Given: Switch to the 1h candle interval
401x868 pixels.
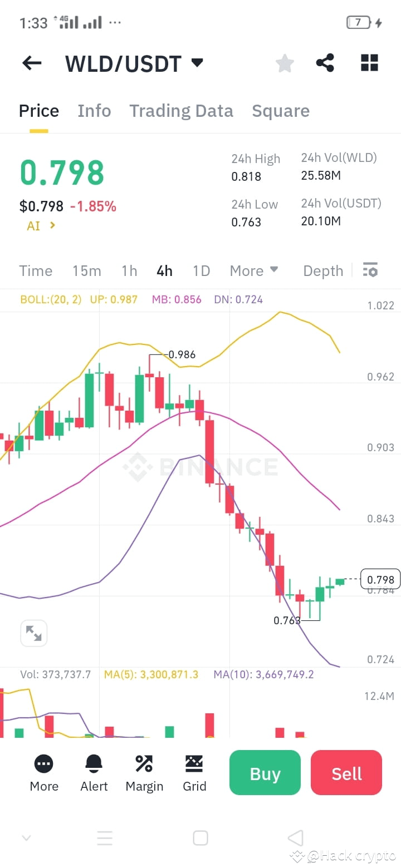Looking at the screenshot, I should coord(129,270).
